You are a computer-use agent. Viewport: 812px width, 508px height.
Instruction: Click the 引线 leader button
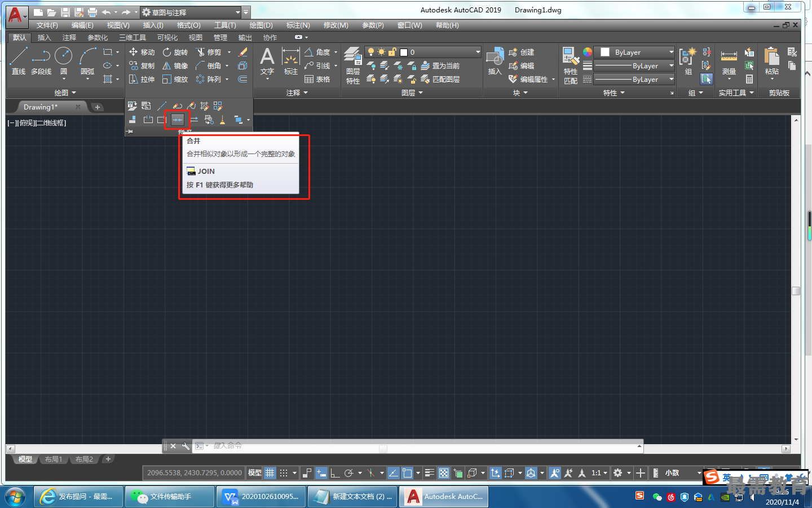[317, 65]
